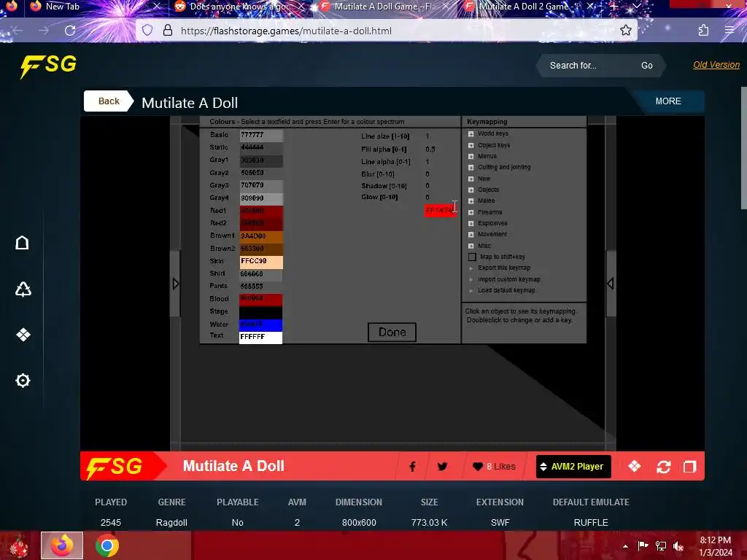Click Fill alpha value field
Viewport: 747px width, 560px height.
pos(430,149)
